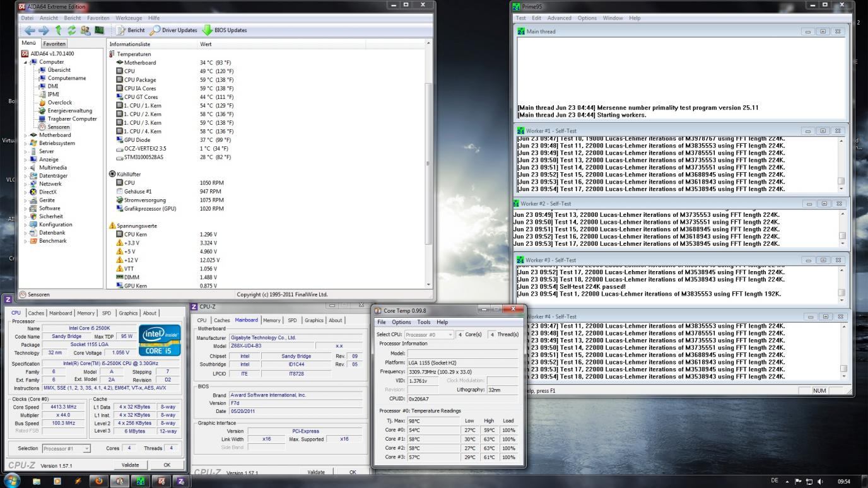Expand the Motherboard tree node

pyautogui.click(x=26, y=135)
